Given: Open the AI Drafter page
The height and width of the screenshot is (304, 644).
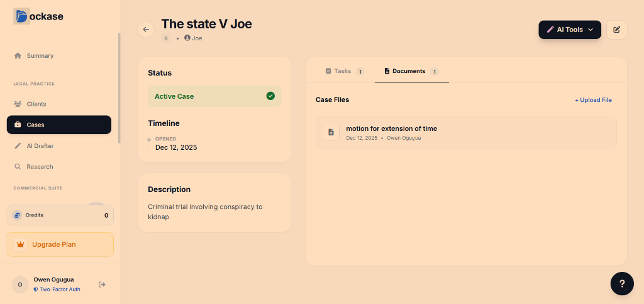Looking at the screenshot, I should pyautogui.click(x=40, y=145).
